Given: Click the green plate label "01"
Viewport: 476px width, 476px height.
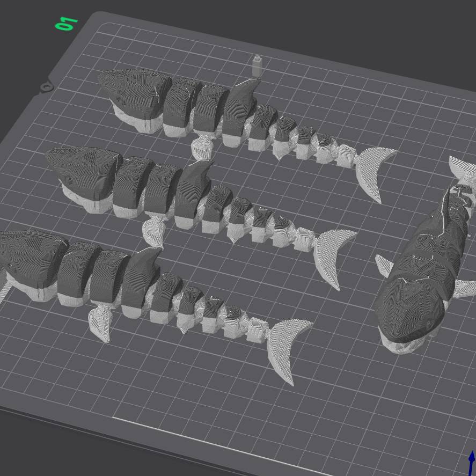Looking at the screenshot, I should coord(66,24).
